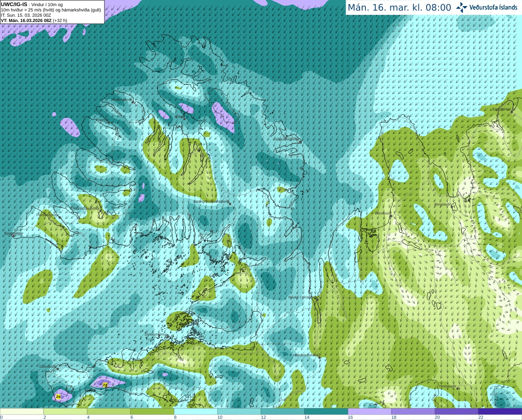Click the legend value '16'
522x420 pixels.
(x=350, y=417)
